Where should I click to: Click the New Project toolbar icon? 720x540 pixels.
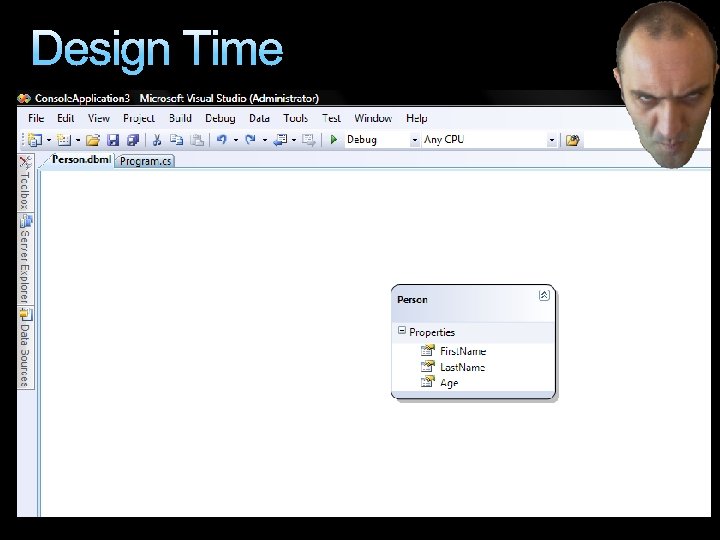[x=34, y=140]
